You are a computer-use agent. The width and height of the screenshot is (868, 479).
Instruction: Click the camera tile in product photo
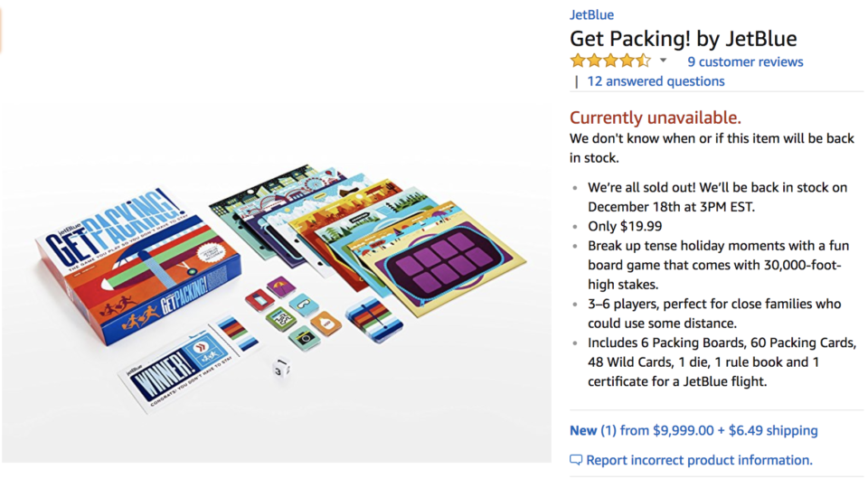(x=305, y=337)
